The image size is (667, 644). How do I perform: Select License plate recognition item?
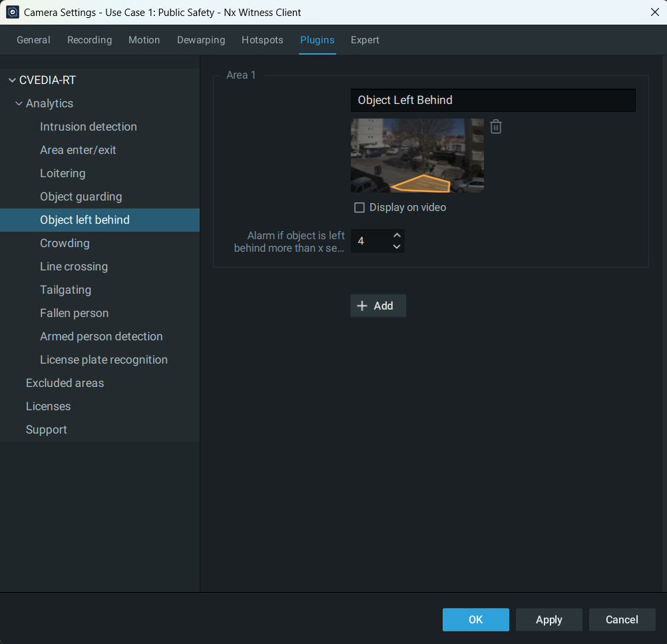coord(104,360)
